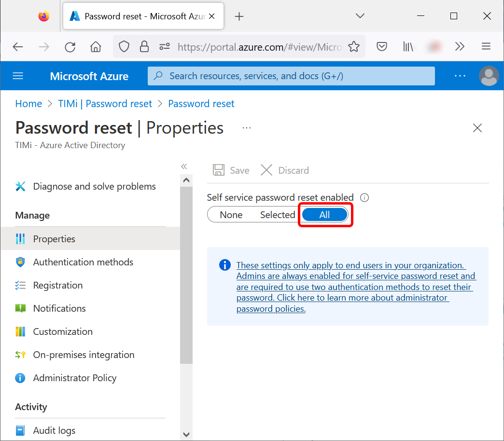Open Administrator Policy
The height and width of the screenshot is (441, 504).
66,378
